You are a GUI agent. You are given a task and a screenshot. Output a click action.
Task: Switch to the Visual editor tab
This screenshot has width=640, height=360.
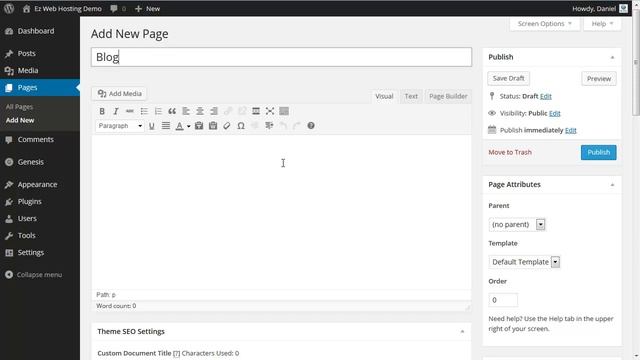[x=384, y=96]
